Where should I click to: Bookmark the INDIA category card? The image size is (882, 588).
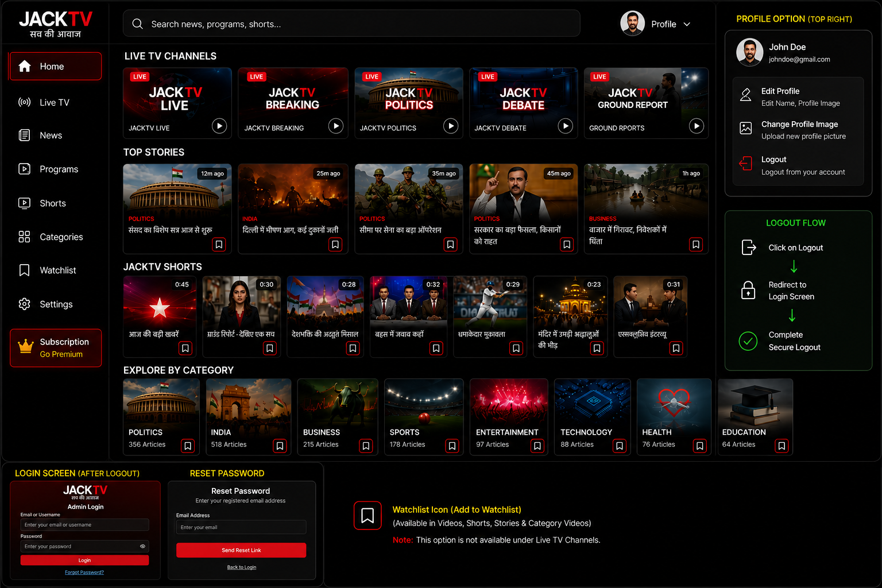(280, 446)
